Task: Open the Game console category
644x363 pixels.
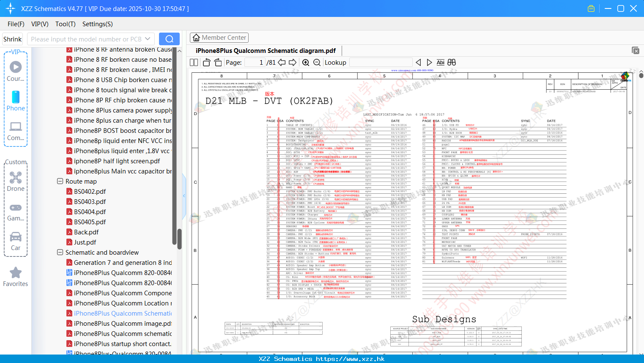Action: point(16,212)
